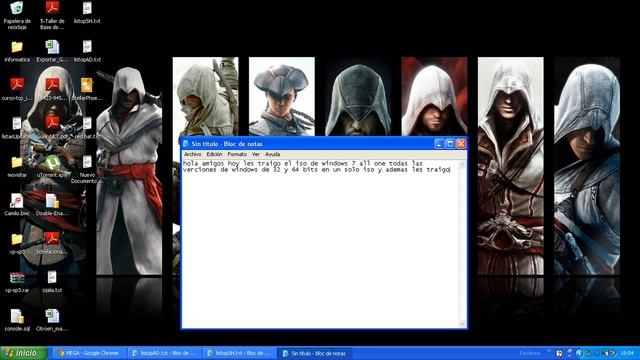The height and width of the screenshot is (360, 640).
Task: Open the bdrelaciona PDF desktop icon
Action: click(x=52, y=244)
